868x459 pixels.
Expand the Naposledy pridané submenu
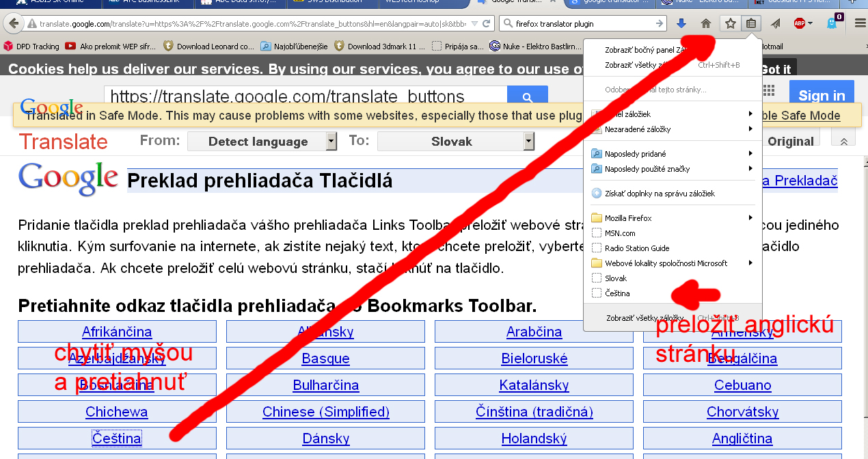(x=673, y=153)
